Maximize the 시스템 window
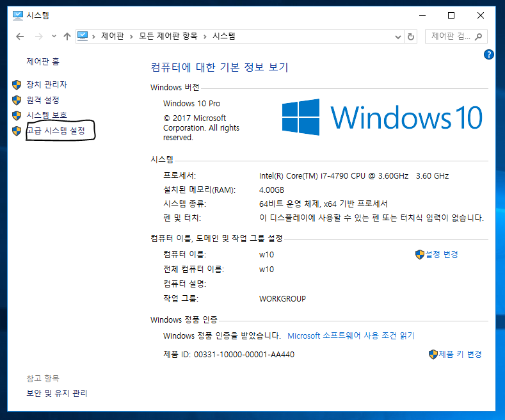The width and height of the screenshot is (505, 420). (x=451, y=15)
